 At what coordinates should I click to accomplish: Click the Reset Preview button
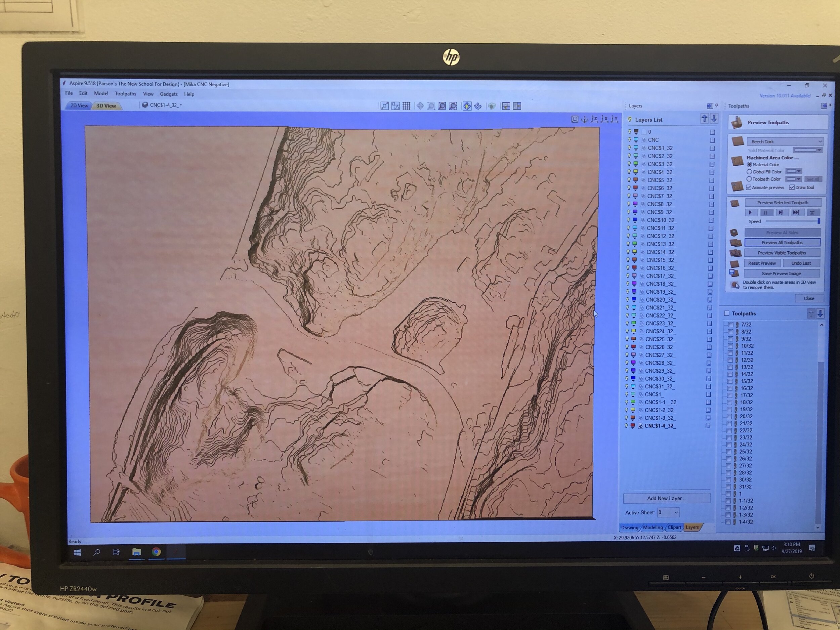tap(762, 263)
